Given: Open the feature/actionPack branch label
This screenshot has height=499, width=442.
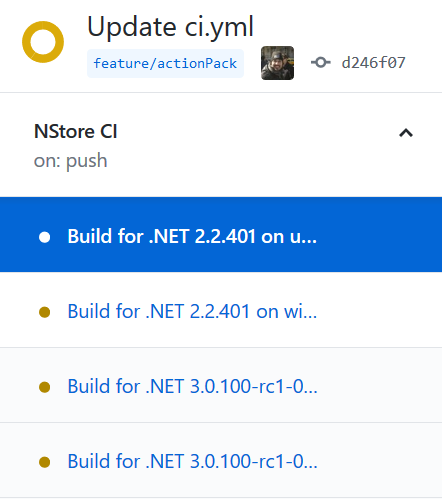Looking at the screenshot, I should 165,63.
